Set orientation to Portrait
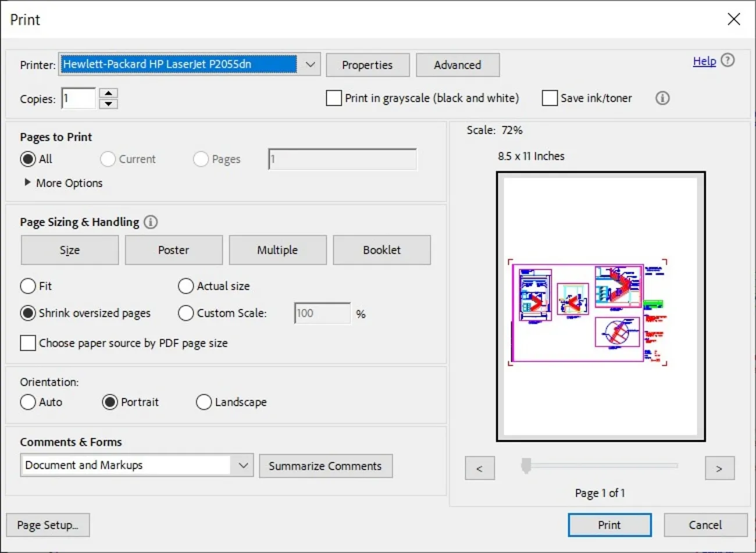 click(110, 402)
